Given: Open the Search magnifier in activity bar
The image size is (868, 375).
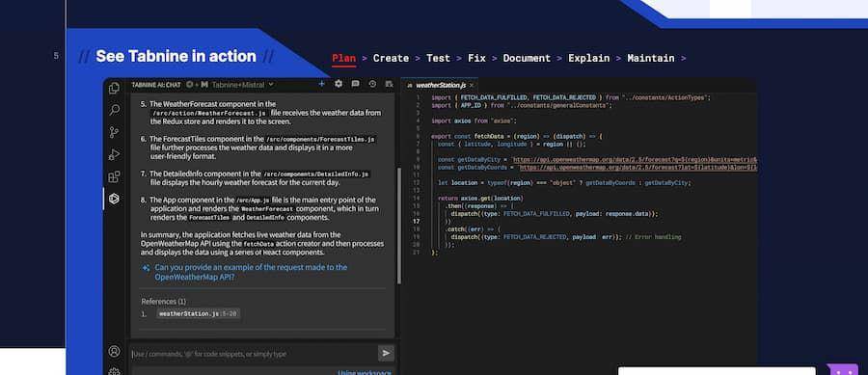Looking at the screenshot, I should tap(114, 110).
